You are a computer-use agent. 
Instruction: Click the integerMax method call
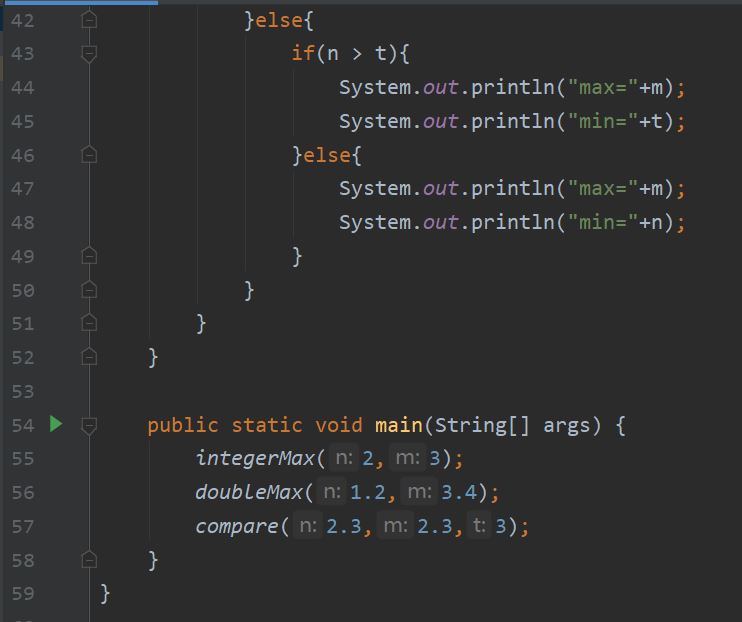pos(255,458)
